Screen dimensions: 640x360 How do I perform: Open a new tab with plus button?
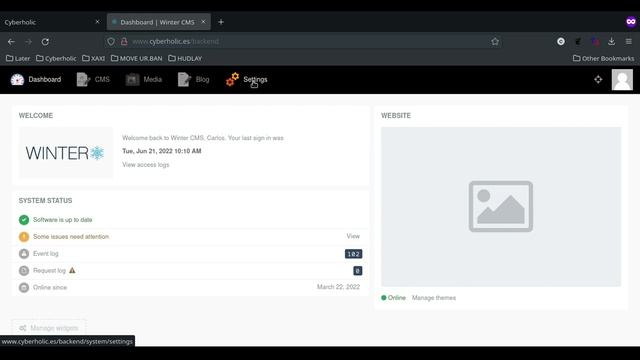[x=221, y=22]
